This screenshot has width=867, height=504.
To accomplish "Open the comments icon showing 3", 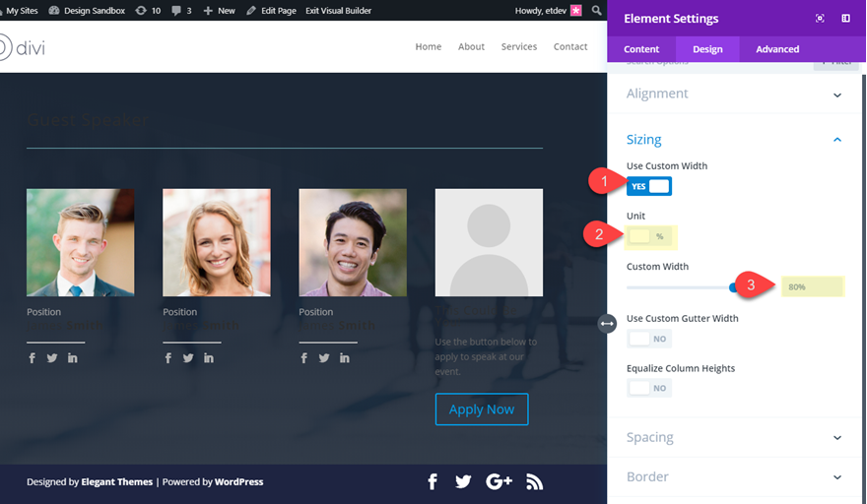I will coord(175,11).
